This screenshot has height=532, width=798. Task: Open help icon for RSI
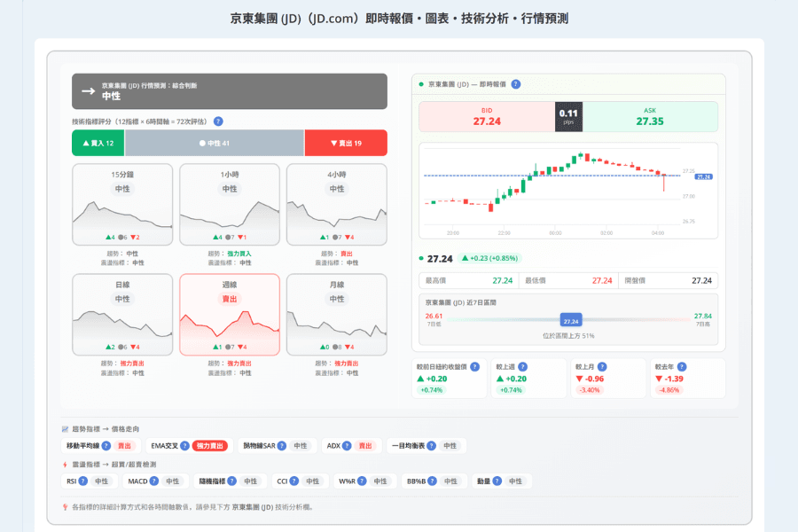coord(83,481)
